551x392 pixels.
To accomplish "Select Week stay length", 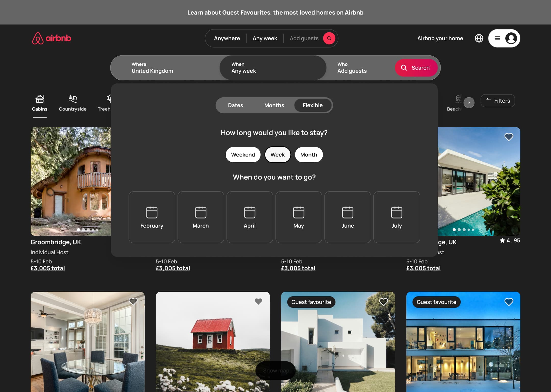I will pos(278,155).
